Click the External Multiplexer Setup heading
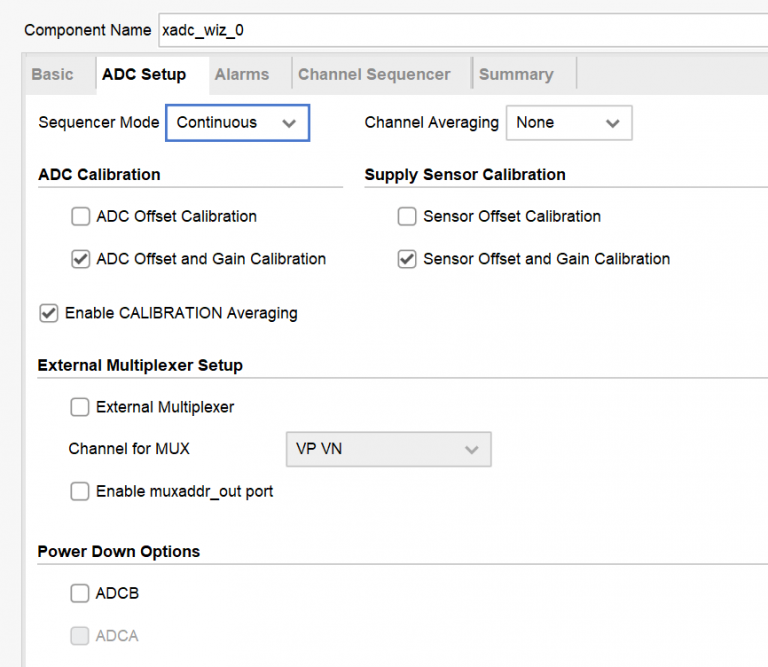 point(140,365)
